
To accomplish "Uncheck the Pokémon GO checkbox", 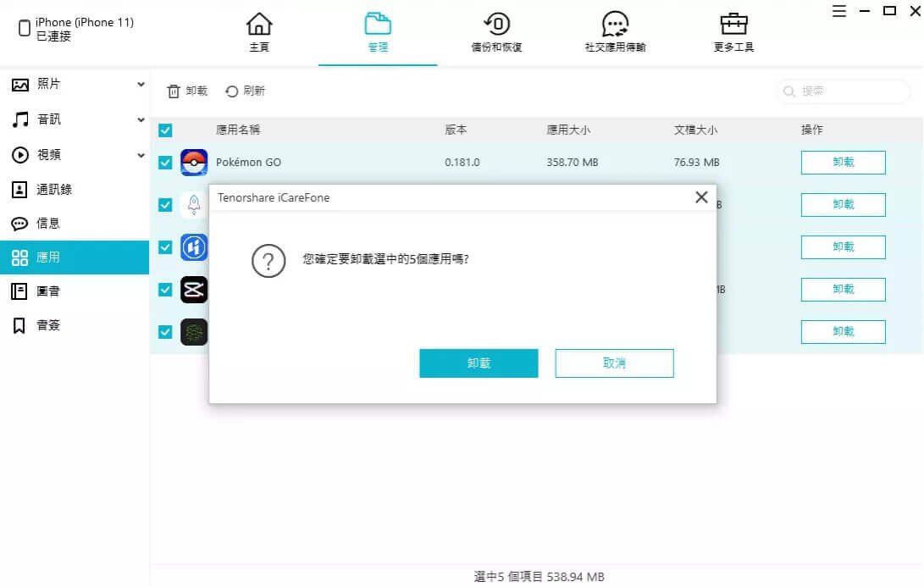I will point(165,163).
